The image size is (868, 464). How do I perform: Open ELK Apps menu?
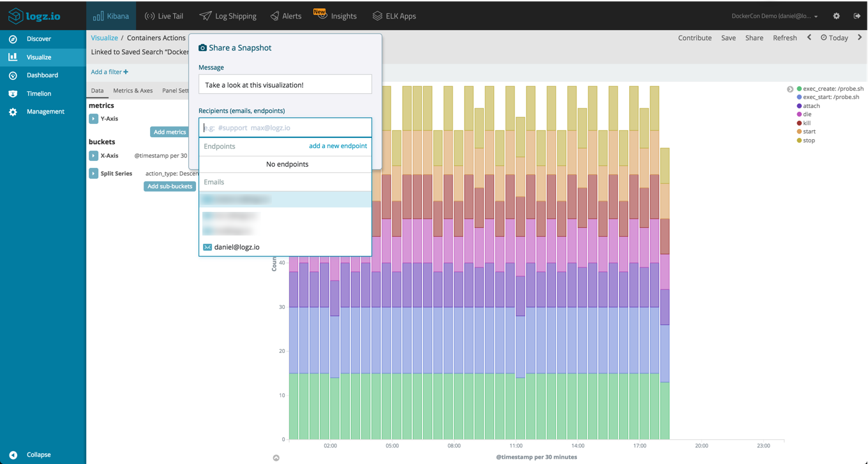pos(394,16)
